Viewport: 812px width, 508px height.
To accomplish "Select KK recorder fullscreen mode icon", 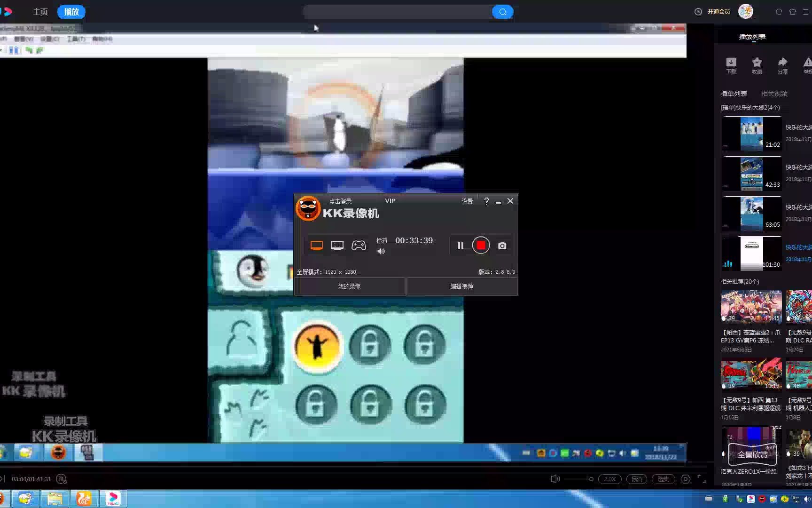I will (x=316, y=246).
